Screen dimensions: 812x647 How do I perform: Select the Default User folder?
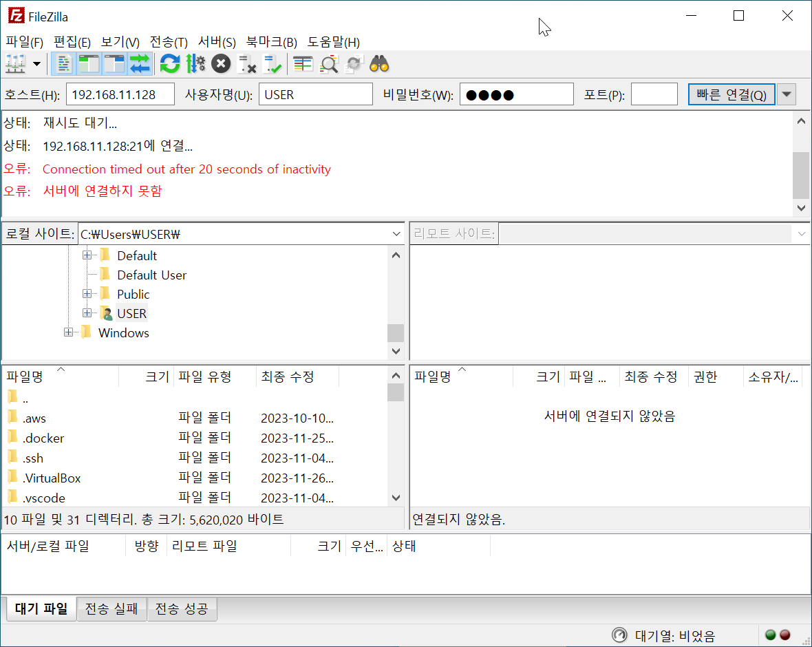(x=151, y=275)
